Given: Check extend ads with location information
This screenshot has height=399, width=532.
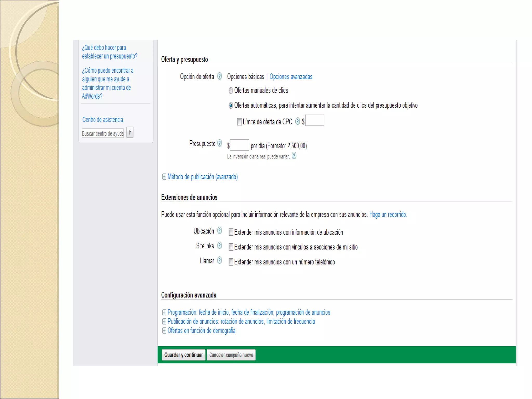Looking at the screenshot, I should click(231, 232).
